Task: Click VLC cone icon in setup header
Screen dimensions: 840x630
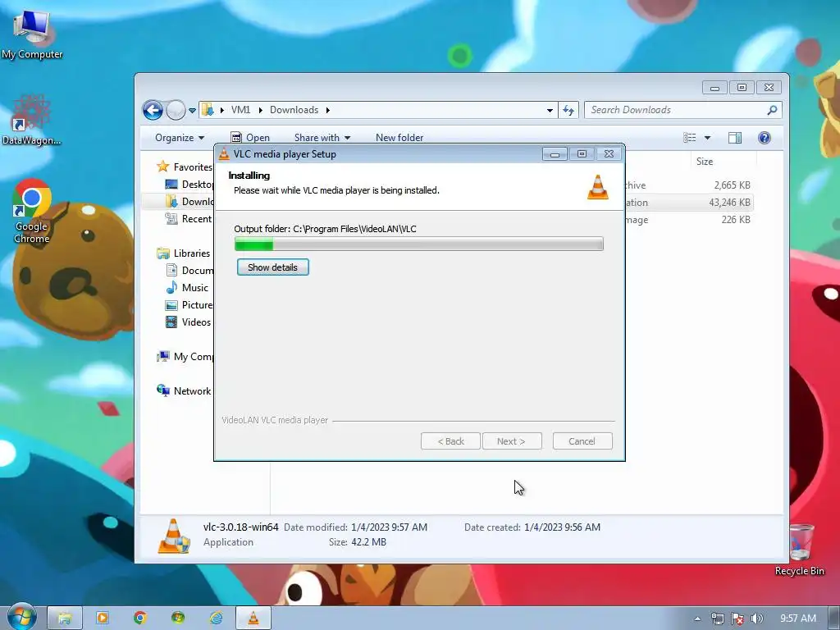Action: pyautogui.click(x=597, y=187)
